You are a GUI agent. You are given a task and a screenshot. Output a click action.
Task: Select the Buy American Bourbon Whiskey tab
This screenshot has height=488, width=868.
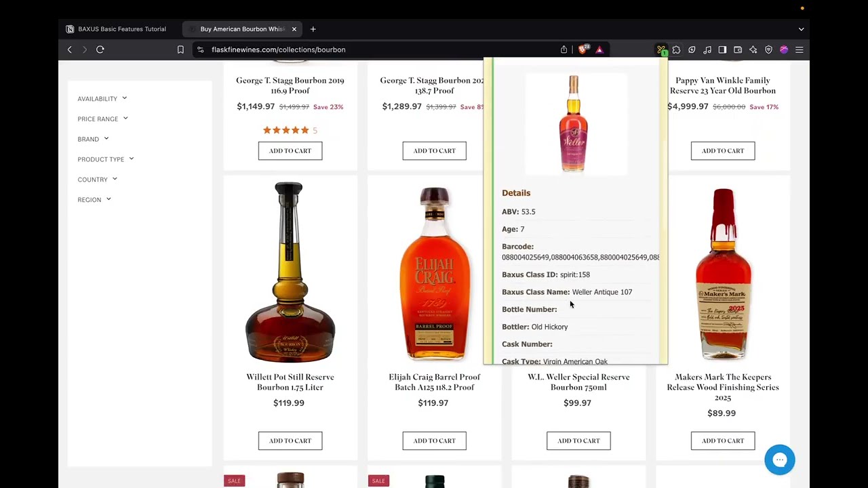pyautogui.click(x=243, y=29)
